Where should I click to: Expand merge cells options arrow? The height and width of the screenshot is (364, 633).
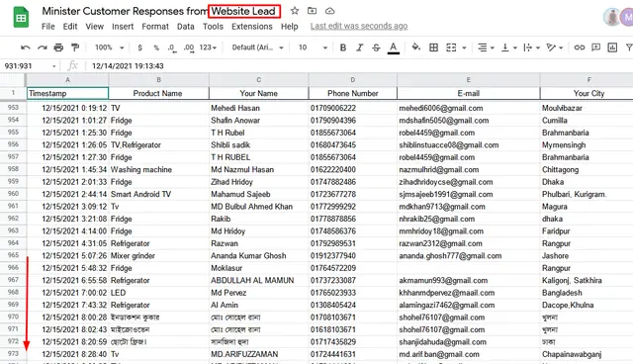tap(464, 47)
